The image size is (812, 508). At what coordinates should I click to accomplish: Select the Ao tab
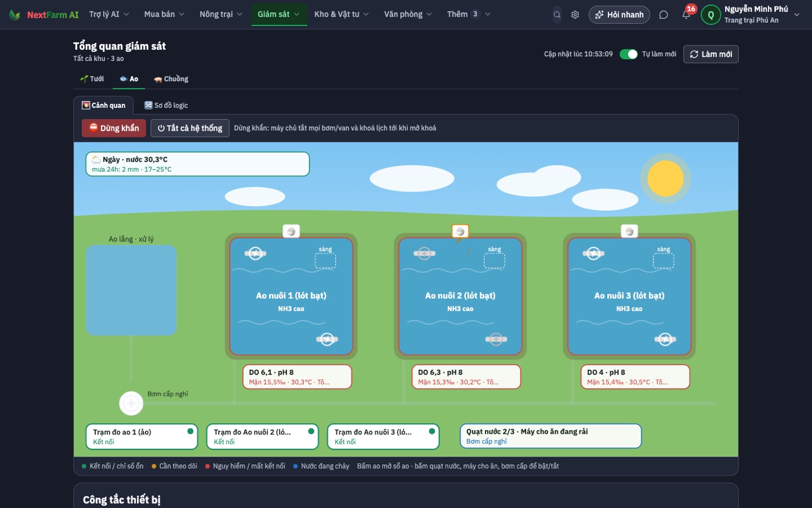129,79
